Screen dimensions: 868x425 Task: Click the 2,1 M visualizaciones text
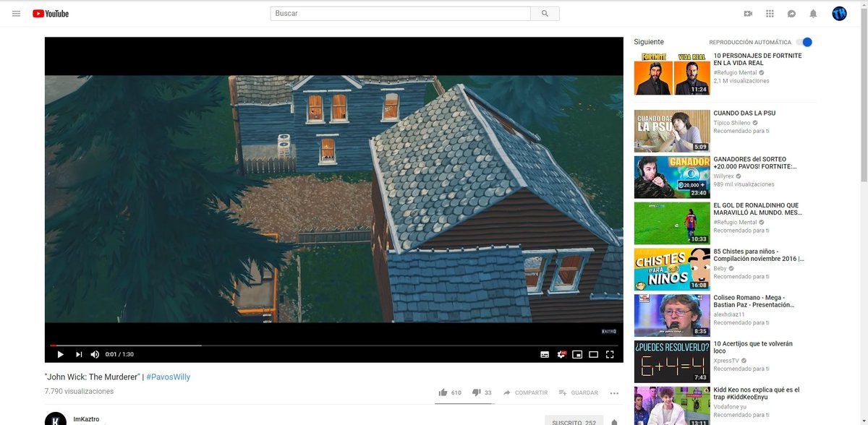pyautogui.click(x=741, y=81)
